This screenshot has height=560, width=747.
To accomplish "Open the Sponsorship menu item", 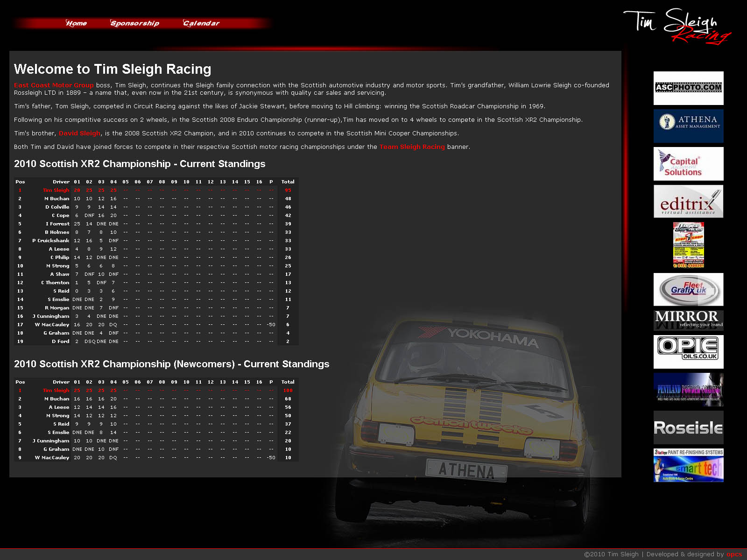I will pos(134,23).
